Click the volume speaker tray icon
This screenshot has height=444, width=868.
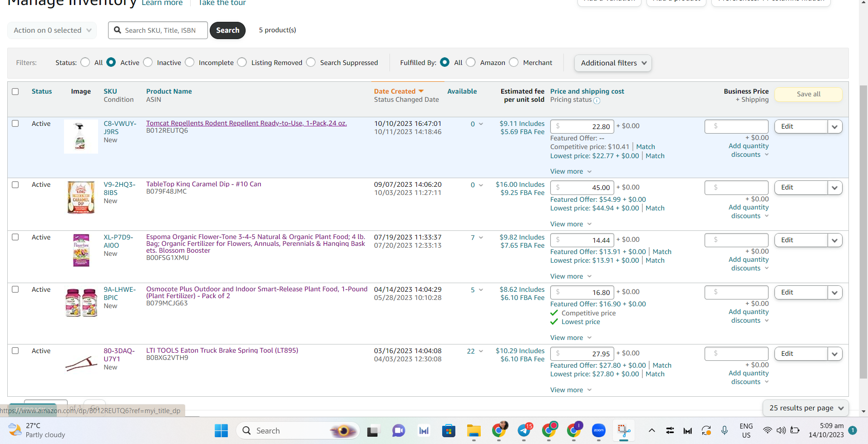coord(781,430)
